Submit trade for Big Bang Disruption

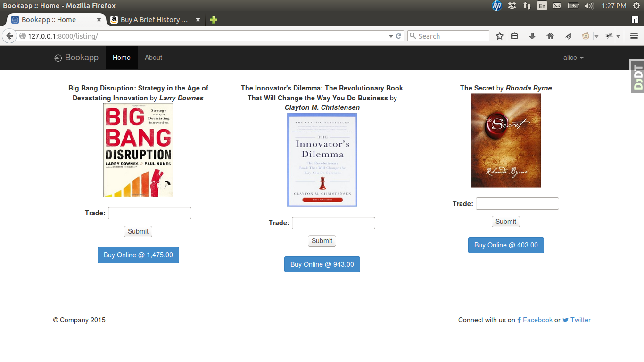138,231
